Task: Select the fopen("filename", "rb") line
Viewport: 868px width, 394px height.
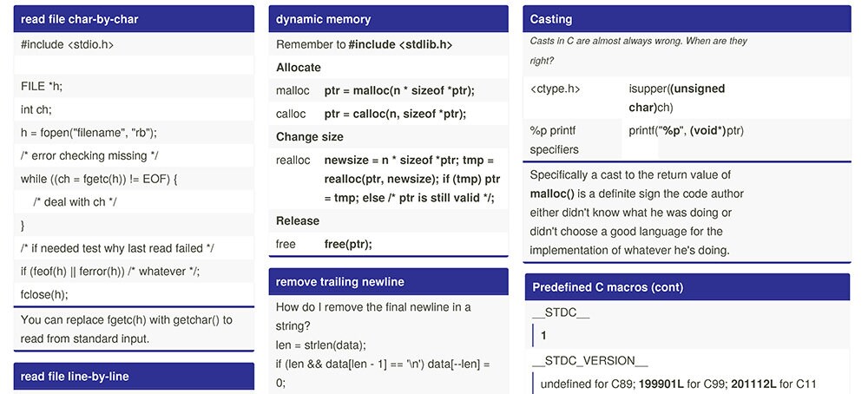Action: pos(89,133)
